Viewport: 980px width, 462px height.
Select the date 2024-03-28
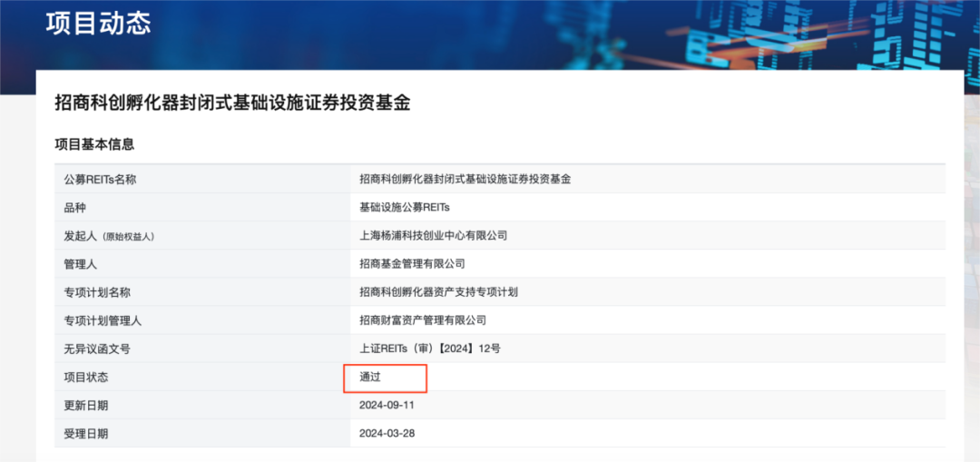[387, 433]
